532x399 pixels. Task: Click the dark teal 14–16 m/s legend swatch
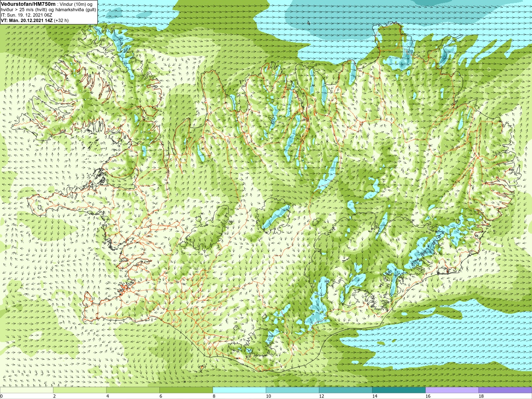[399, 390]
